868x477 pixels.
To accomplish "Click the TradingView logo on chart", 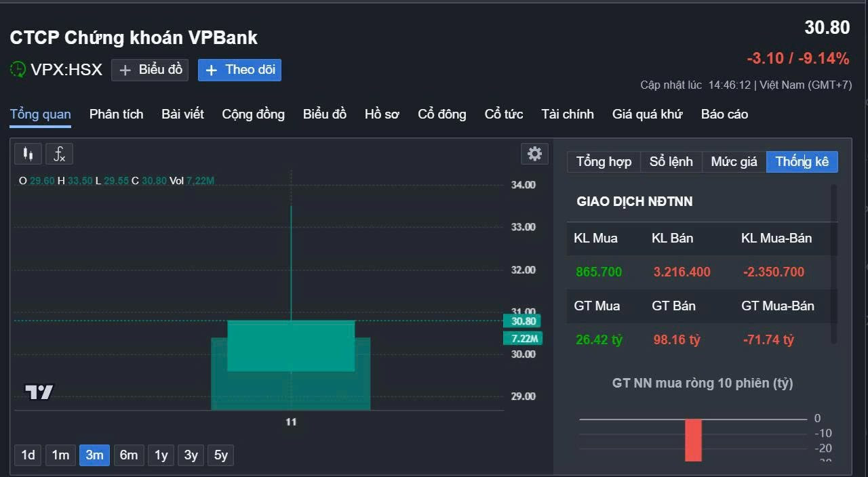I will (x=39, y=392).
